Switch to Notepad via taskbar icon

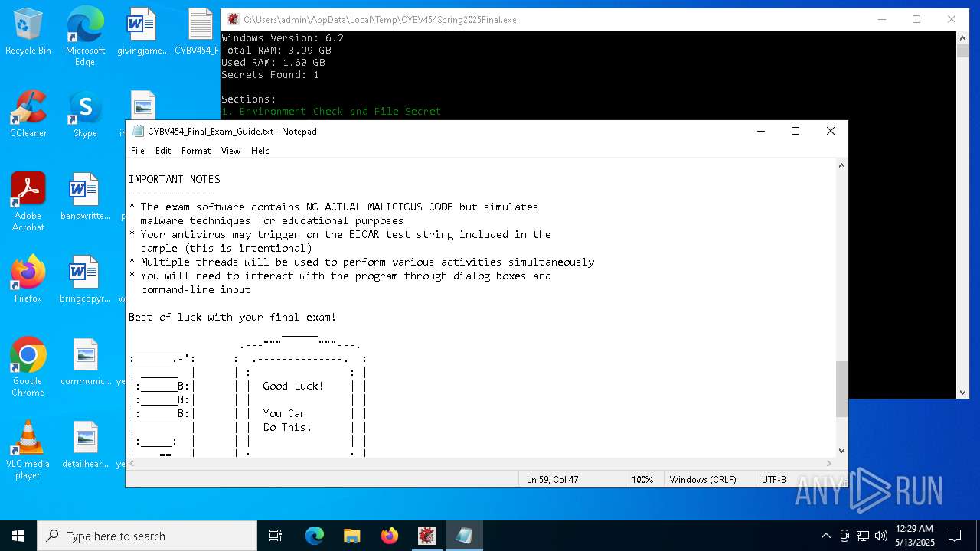pos(465,536)
